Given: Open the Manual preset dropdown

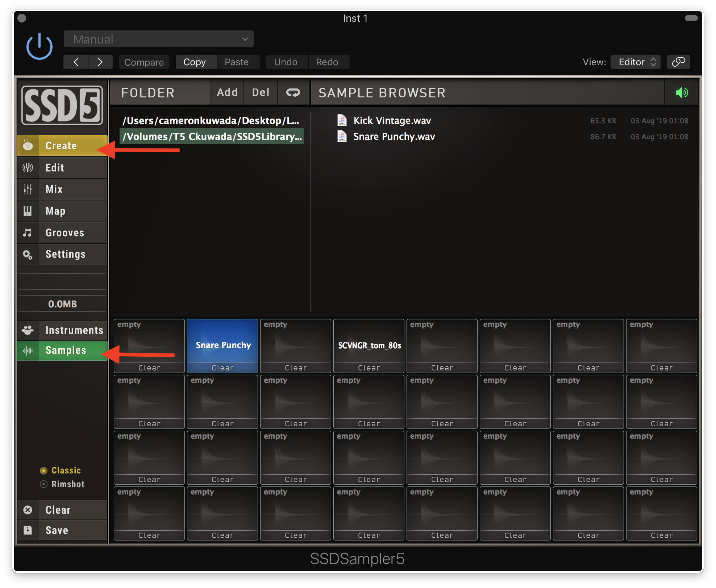Looking at the screenshot, I should click(158, 39).
